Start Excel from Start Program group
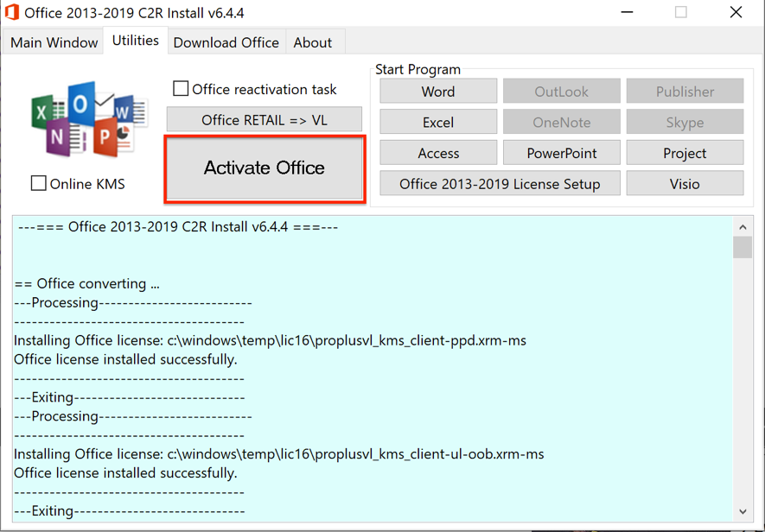This screenshot has height=532, width=765. [x=438, y=122]
